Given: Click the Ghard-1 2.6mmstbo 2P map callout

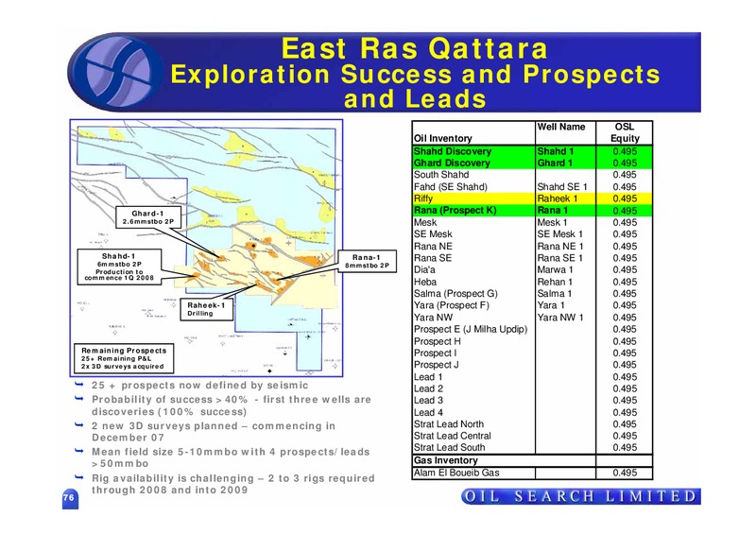Looking at the screenshot, I should click(148, 217).
